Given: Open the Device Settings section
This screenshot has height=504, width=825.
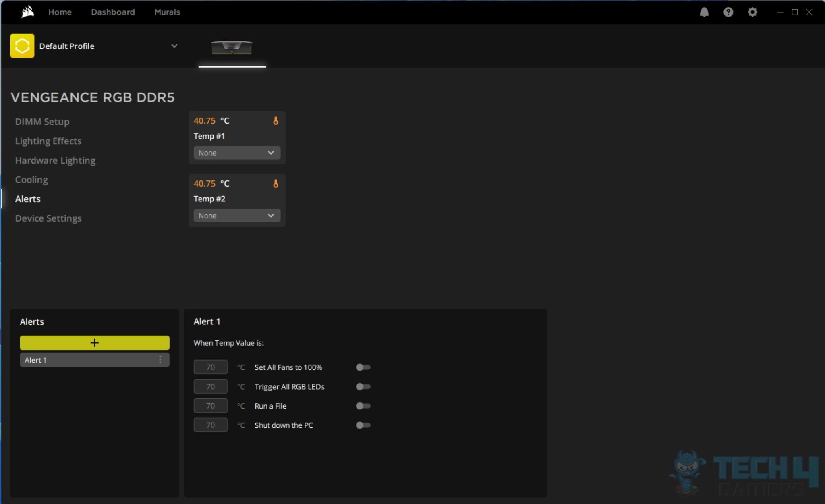Looking at the screenshot, I should (48, 218).
